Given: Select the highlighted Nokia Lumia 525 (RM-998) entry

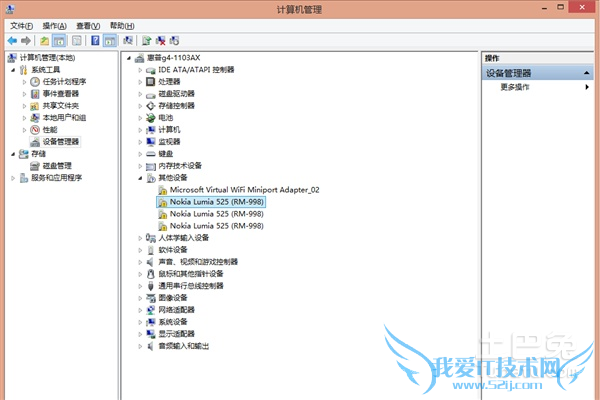Looking at the screenshot, I should click(x=217, y=202).
